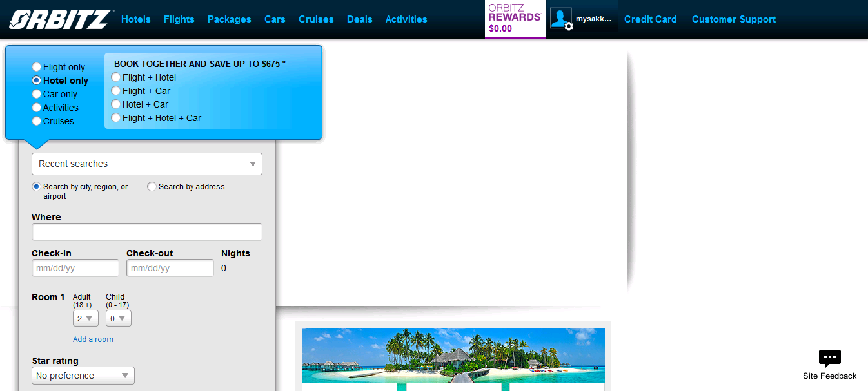Select the Hotel + Car package
The width and height of the screenshot is (868, 391).
point(116,104)
